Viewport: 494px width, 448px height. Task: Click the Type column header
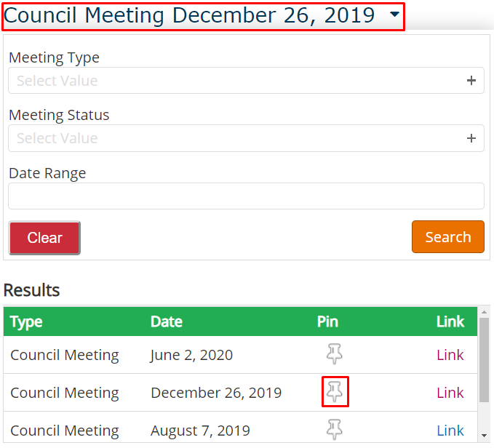[x=26, y=322]
